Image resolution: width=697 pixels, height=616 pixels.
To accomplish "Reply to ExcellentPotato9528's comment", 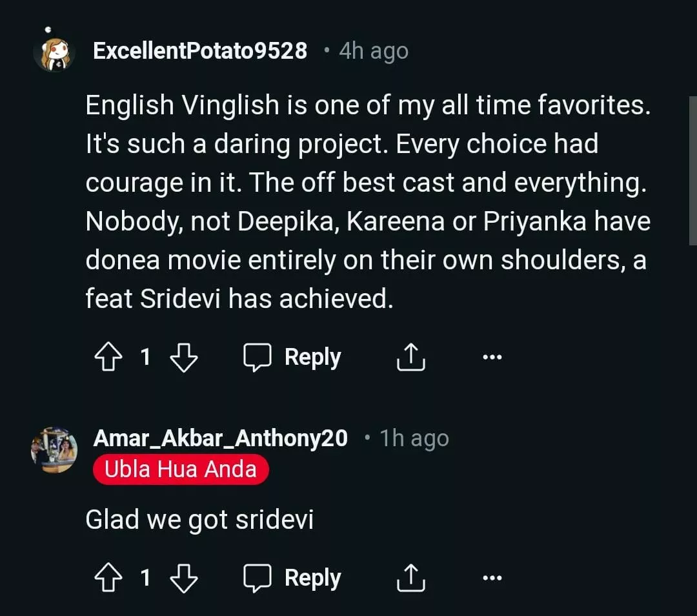I will pos(292,356).
